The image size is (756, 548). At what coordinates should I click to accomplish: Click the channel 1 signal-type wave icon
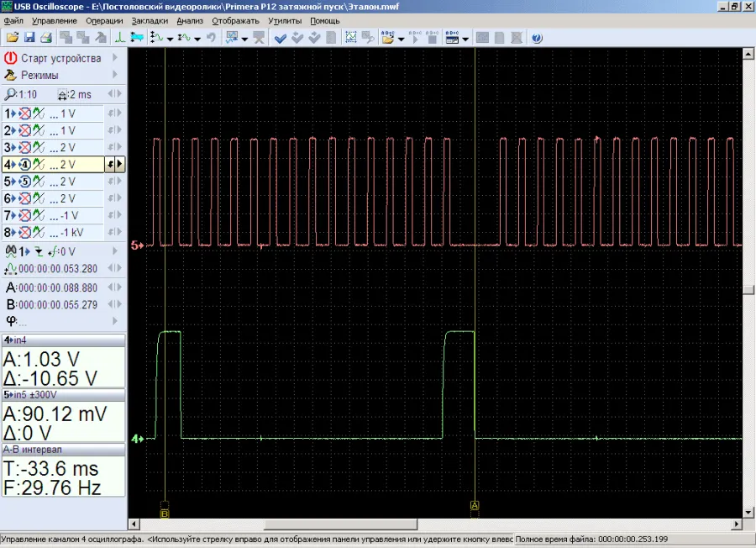39,113
